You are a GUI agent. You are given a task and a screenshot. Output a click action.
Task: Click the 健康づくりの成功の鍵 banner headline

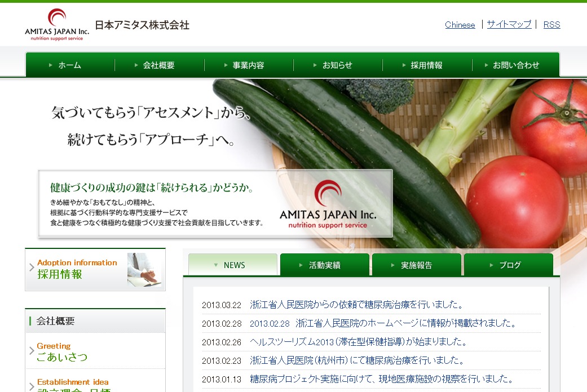[152, 188]
